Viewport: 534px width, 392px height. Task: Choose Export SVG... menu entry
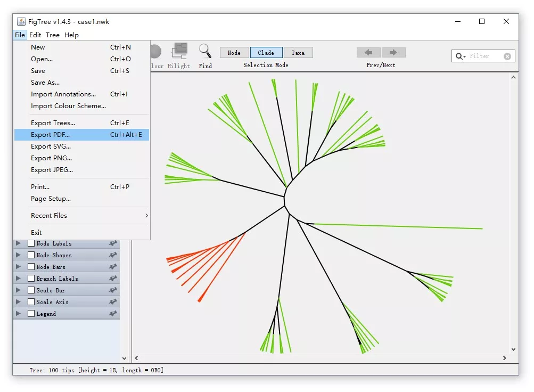click(82, 146)
